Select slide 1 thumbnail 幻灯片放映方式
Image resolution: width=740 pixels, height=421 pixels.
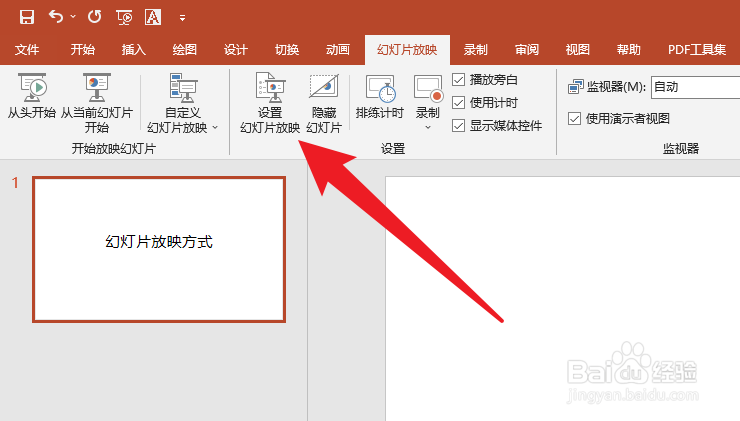(159, 249)
